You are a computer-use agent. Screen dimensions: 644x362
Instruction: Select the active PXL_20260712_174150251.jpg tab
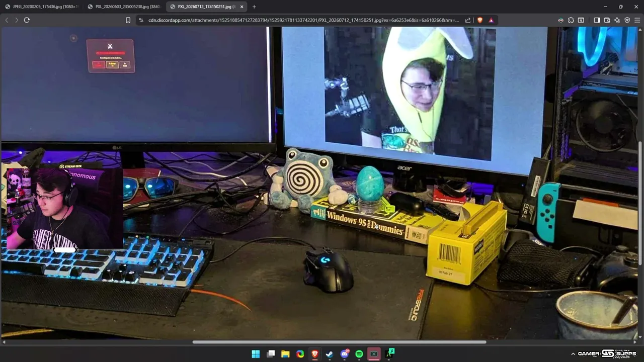(206, 7)
